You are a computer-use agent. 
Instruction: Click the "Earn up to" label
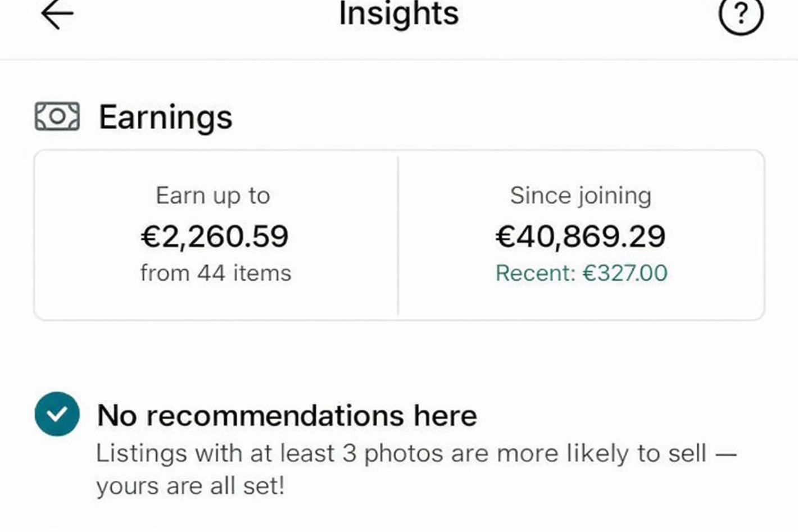(213, 195)
